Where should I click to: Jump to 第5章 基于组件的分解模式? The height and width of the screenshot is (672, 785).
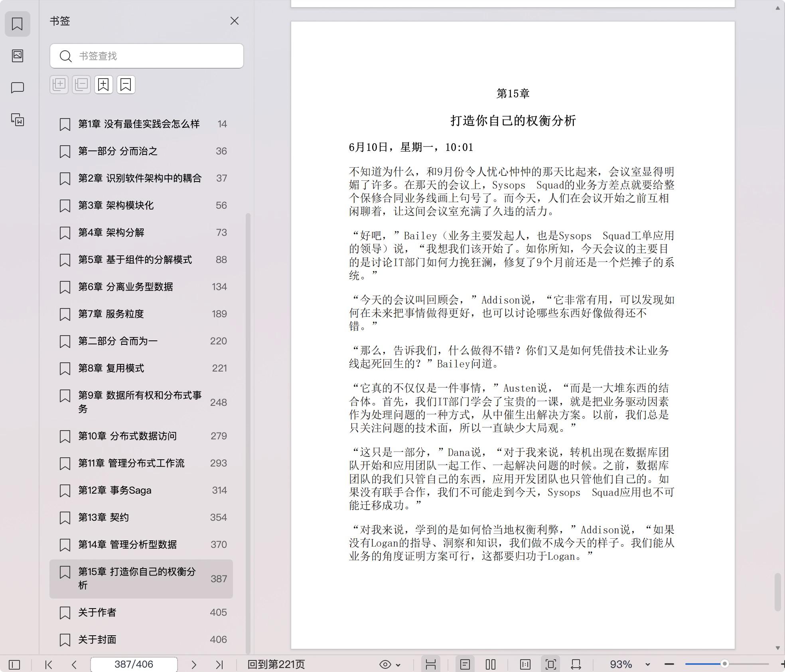pos(141,260)
